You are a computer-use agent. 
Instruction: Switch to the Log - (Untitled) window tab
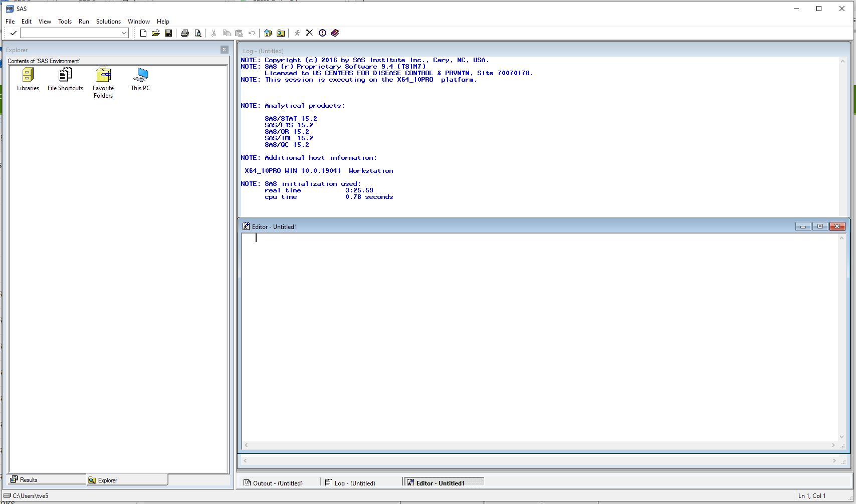pos(355,483)
